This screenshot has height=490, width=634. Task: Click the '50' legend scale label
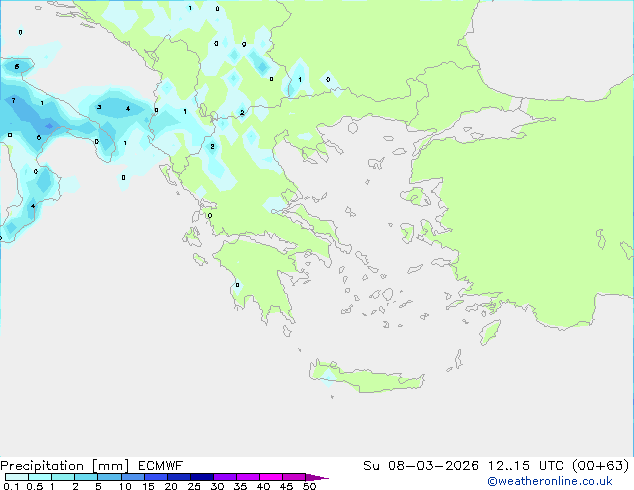point(309,486)
